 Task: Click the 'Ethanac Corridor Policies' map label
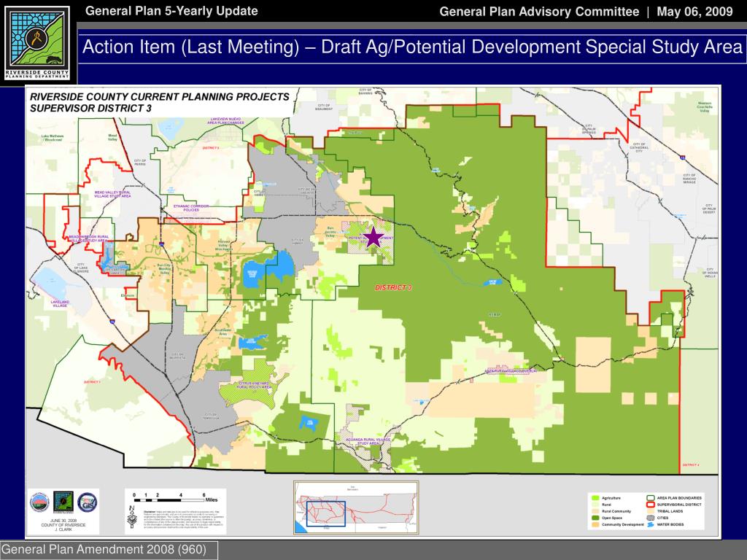(x=191, y=208)
